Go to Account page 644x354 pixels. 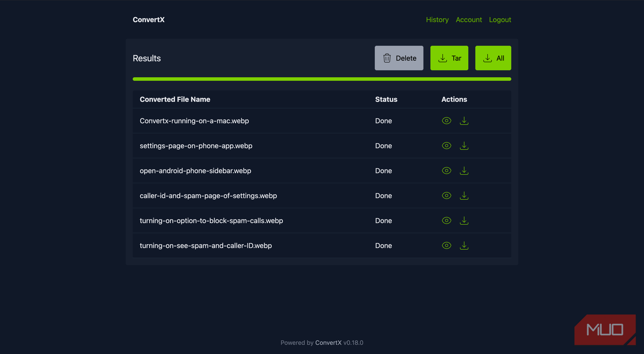[x=469, y=20]
